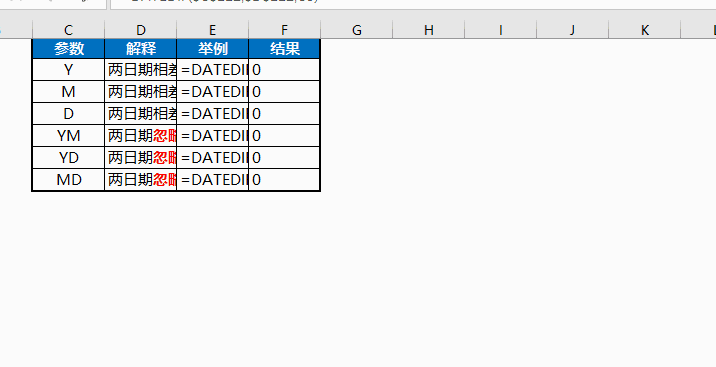Click the formula bar input field
The image size is (716, 367).
pyautogui.click(x=413, y=4)
